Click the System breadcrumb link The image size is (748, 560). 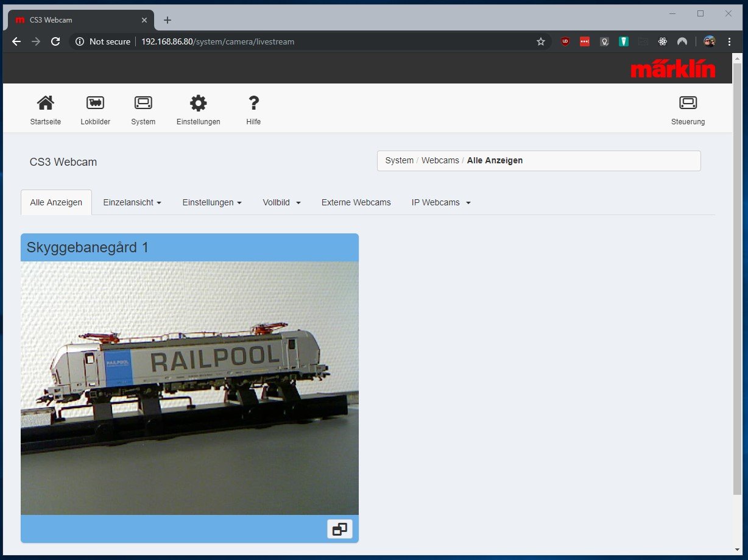click(x=400, y=161)
